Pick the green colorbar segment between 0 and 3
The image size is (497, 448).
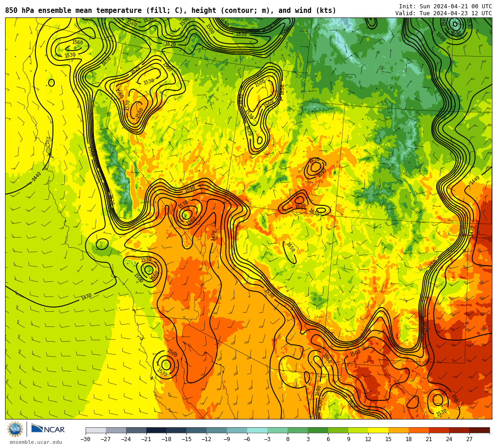point(298,430)
